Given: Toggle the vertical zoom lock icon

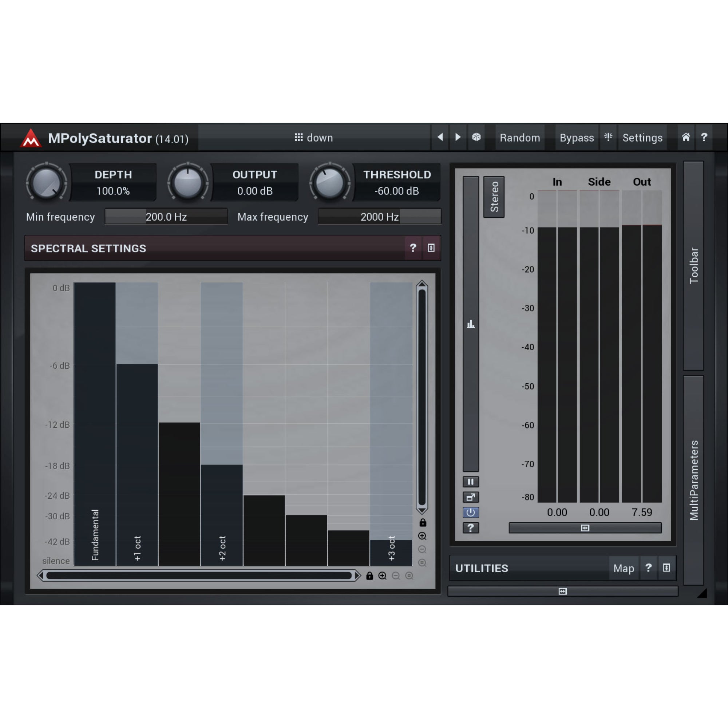Looking at the screenshot, I should (423, 523).
